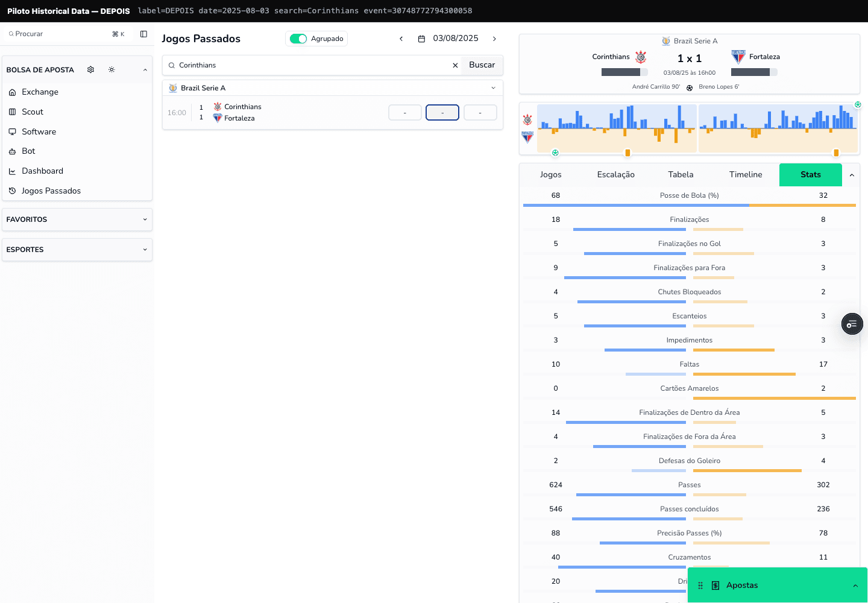
Task: Click the Apostas drag handle grip
Action: pos(700,586)
